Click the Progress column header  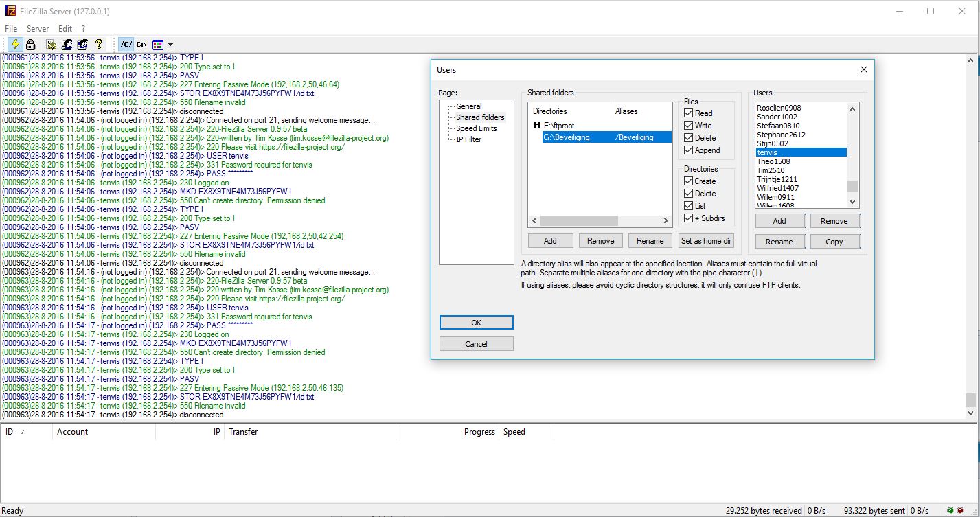point(448,432)
